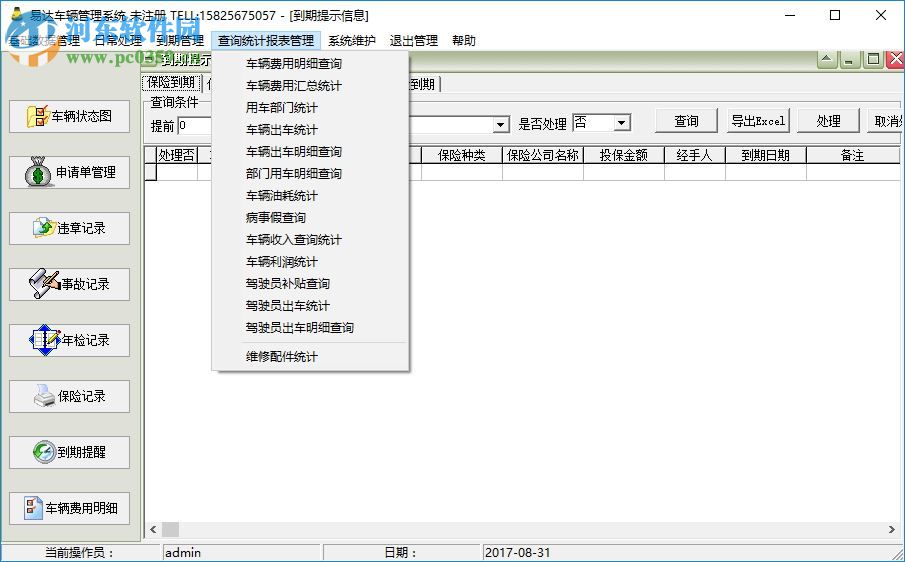Viewport: 905px width, 562px height.
Task: Choose 车辆油耗统计 from menu
Action: point(311,196)
